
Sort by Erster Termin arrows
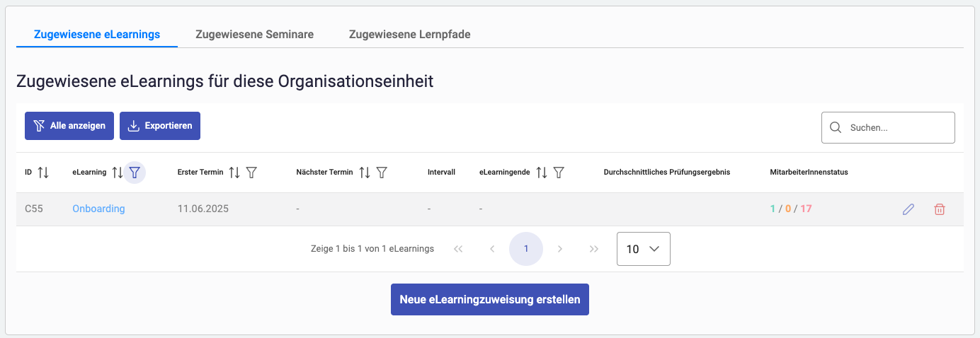point(234,173)
